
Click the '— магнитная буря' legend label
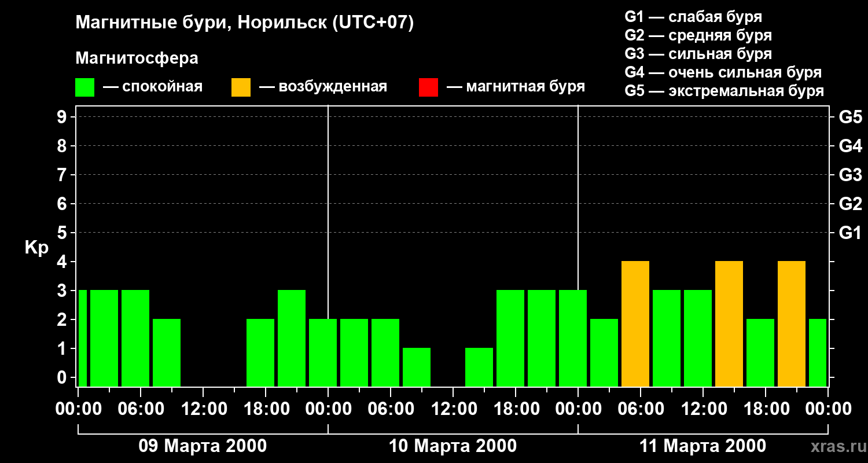516,87
